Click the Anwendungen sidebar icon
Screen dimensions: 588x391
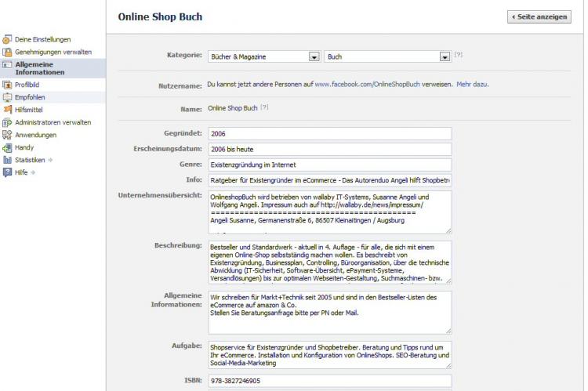[x=7, y=135]
